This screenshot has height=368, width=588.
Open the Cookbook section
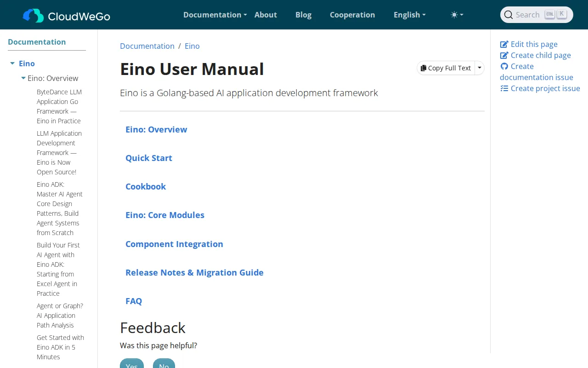(x=146, y=187)
